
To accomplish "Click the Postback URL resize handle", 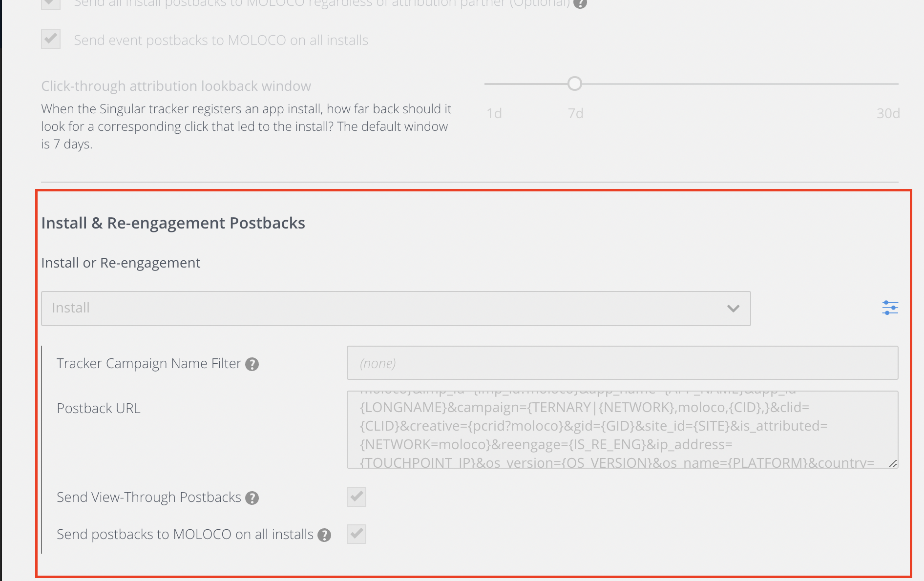I will pos(893,463).
